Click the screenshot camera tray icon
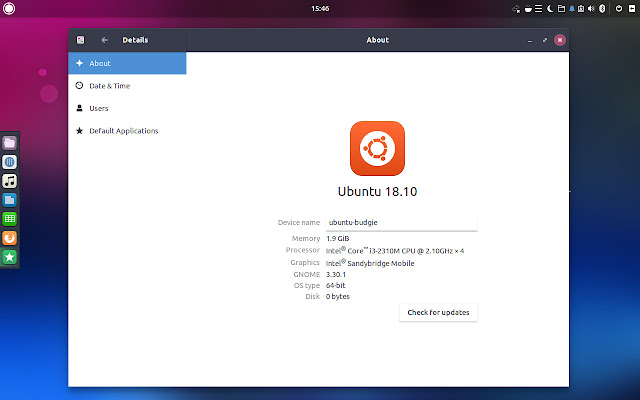 click(581, 9)
